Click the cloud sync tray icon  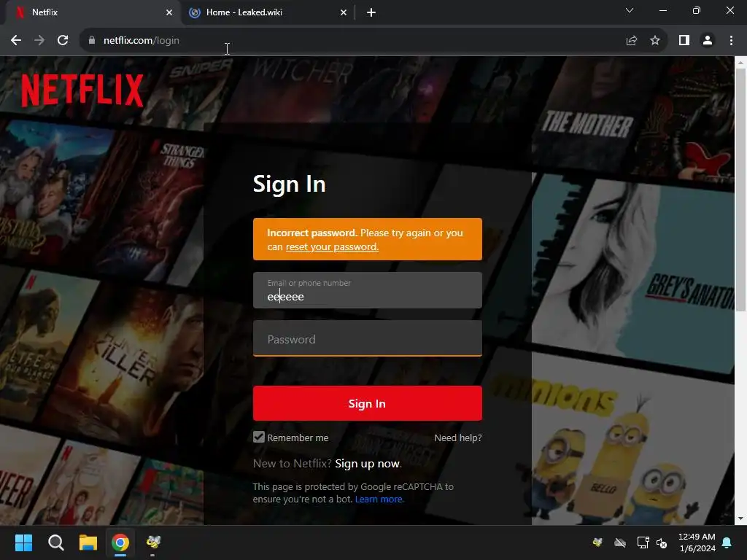pyautogui.click(x=620, y=542)
